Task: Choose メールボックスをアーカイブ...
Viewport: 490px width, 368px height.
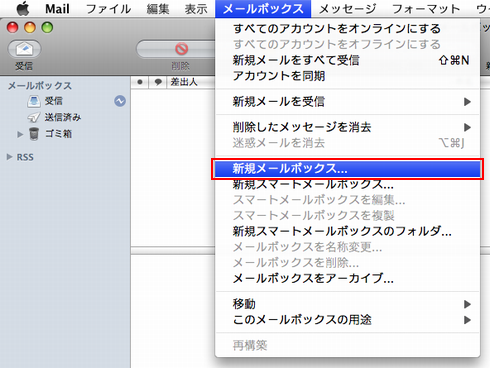Action: (347, 278)
